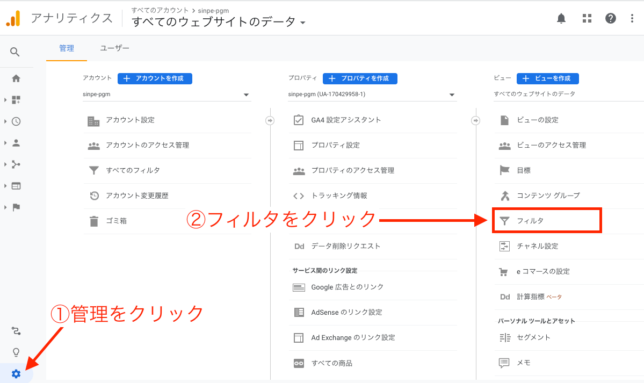Click the アカウントを作成 button

click(155, 78)
